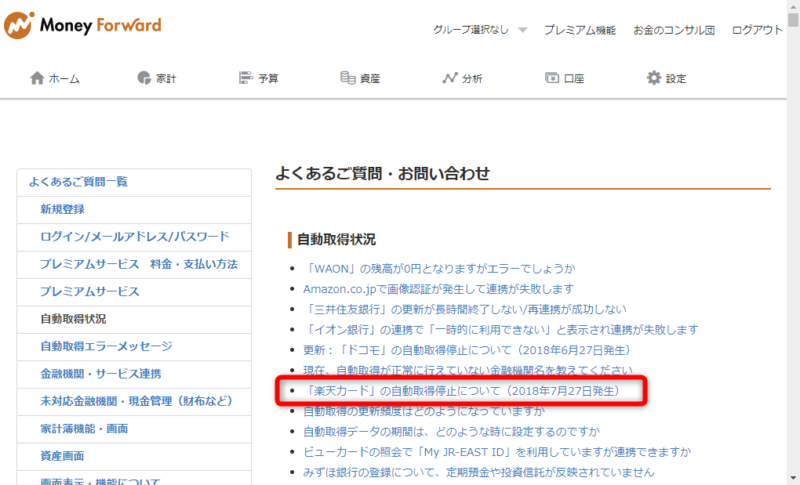
Task: Click the ログアウト link
Action: [757, 30]
